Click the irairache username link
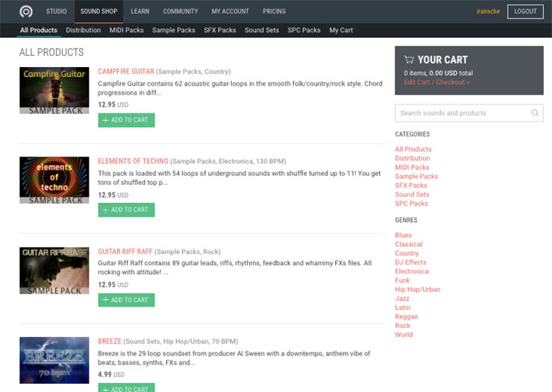This screenshot has height=392, width=552. 489,11
